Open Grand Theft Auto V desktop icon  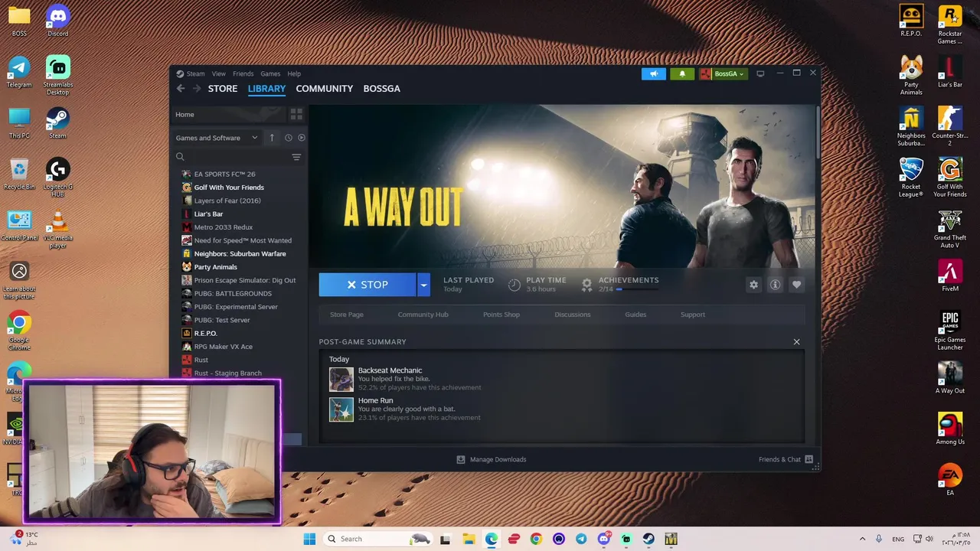coord(950,229)
